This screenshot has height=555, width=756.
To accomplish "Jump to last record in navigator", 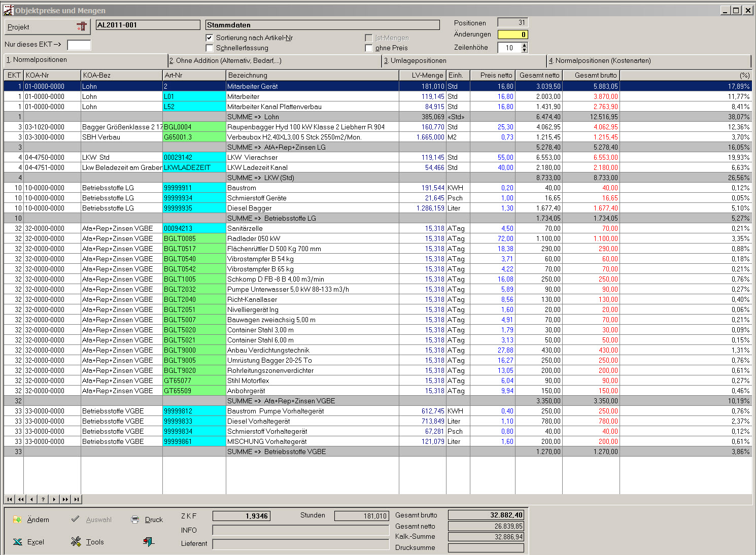I will 77,499.
